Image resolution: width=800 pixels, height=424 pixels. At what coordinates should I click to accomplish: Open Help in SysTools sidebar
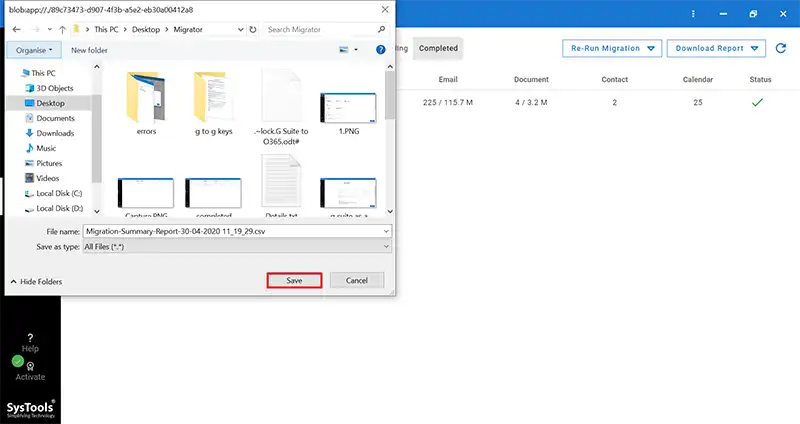[x=30, y=343]
